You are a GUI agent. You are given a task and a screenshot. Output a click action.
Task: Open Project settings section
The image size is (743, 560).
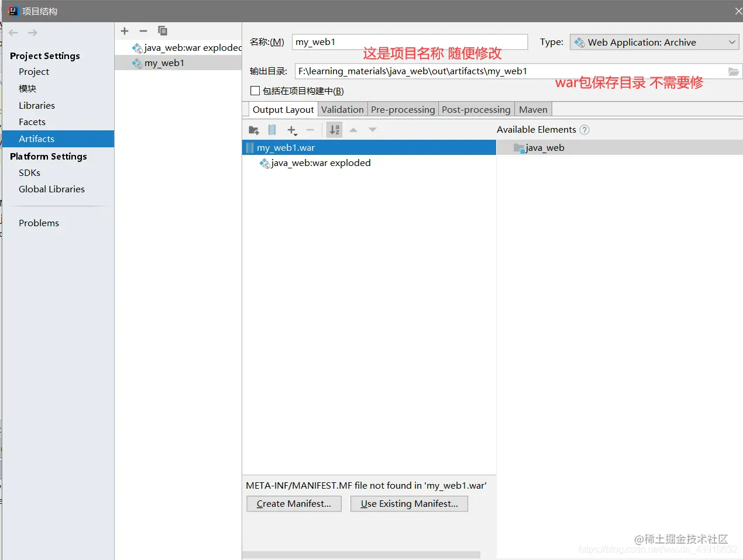click(34, 72)
